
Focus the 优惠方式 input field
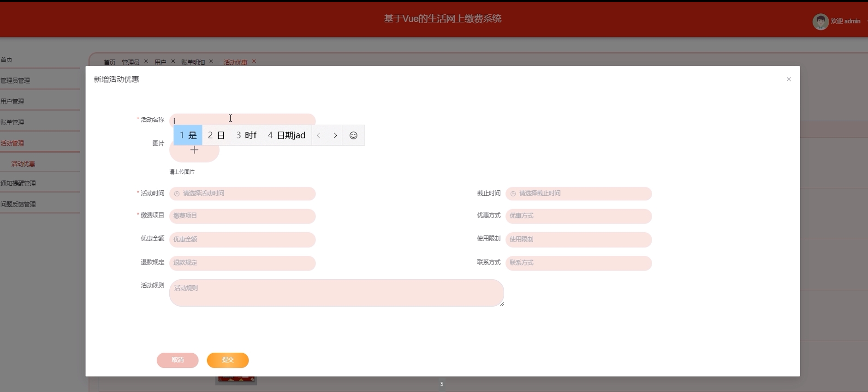(578, 216)
